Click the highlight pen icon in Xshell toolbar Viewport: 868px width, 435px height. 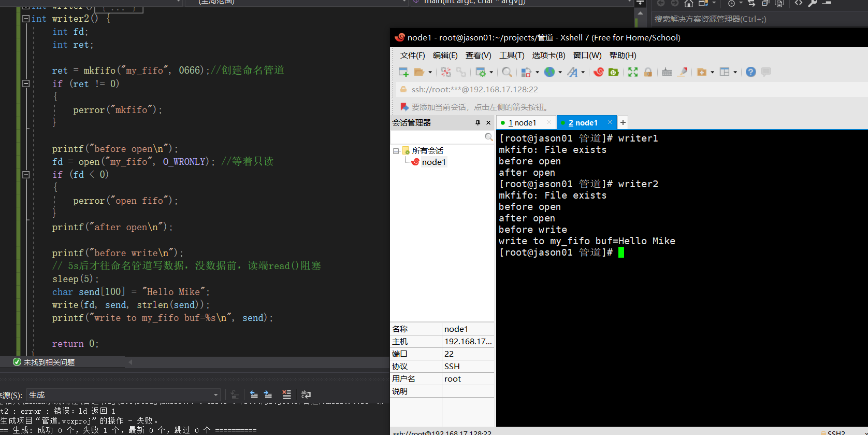[683, 72]
